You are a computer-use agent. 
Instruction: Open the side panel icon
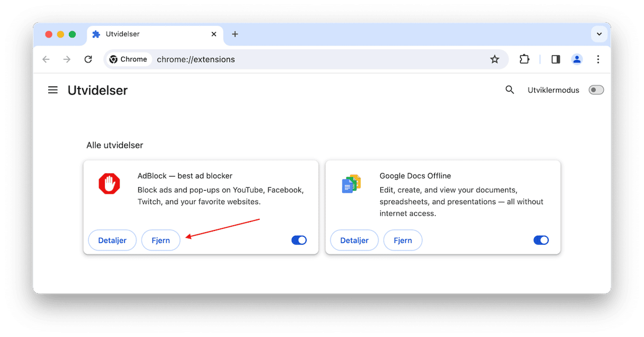click(x=556, y=59)
